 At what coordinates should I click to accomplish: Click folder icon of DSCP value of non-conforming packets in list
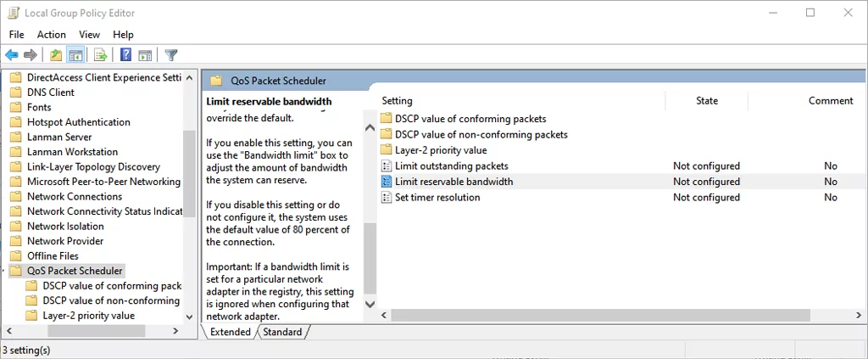click(x=386, y=134)
